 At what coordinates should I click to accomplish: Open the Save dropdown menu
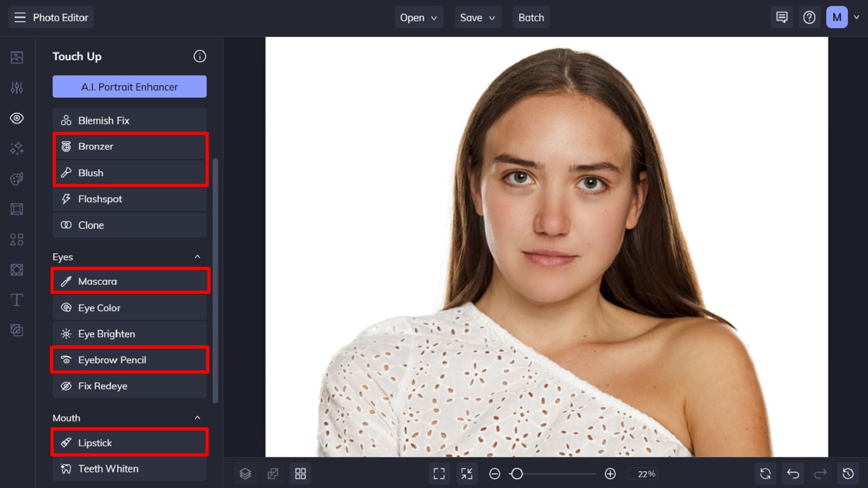click(477, 17)
